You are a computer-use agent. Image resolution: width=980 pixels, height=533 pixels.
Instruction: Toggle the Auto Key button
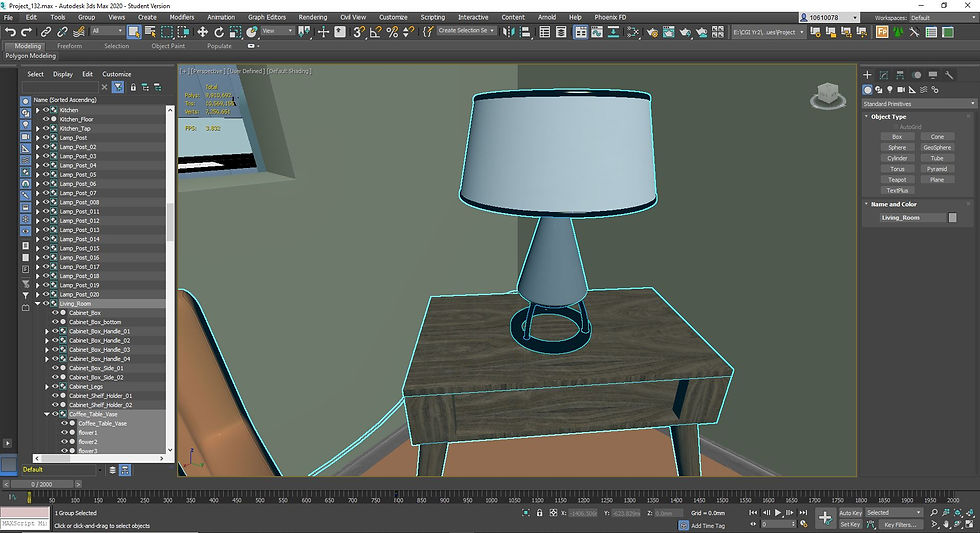[850, 512]
